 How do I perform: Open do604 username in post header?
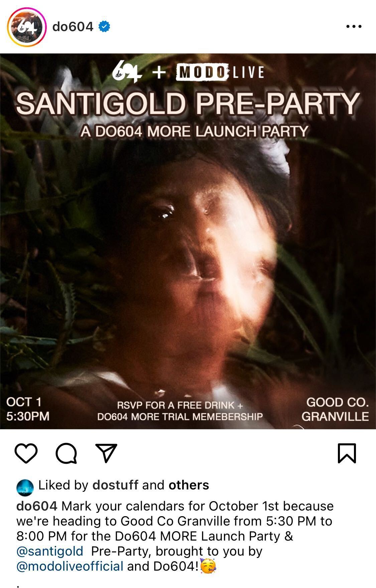coord(73,26)
